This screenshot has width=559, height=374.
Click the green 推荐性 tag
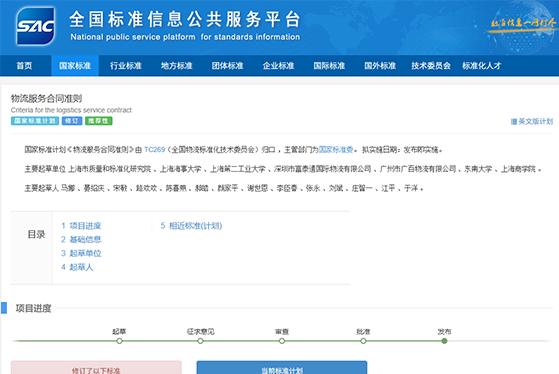(99, 121)
